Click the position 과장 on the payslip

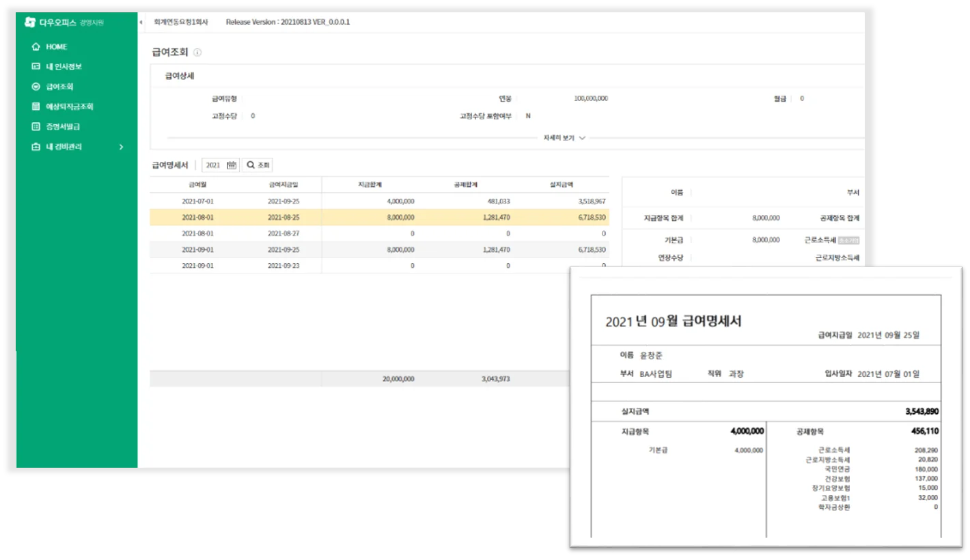[x=736, y=374]
